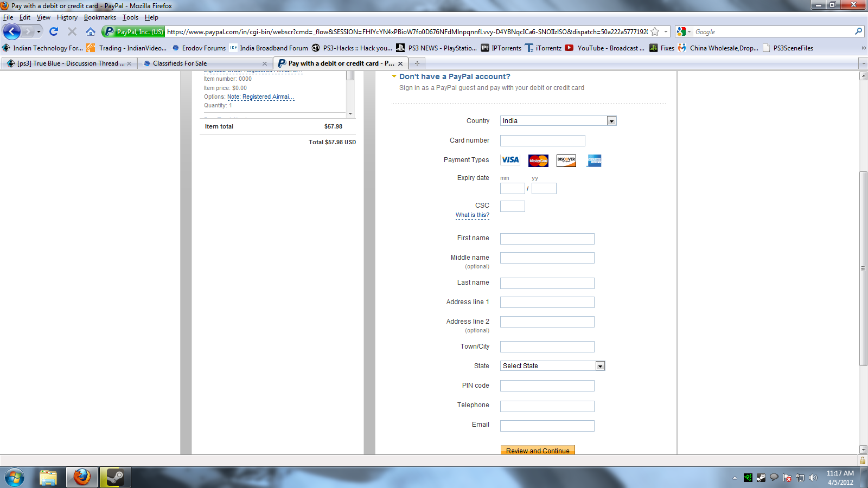
Task: Click the Review and Continue button
Action: 538,450
